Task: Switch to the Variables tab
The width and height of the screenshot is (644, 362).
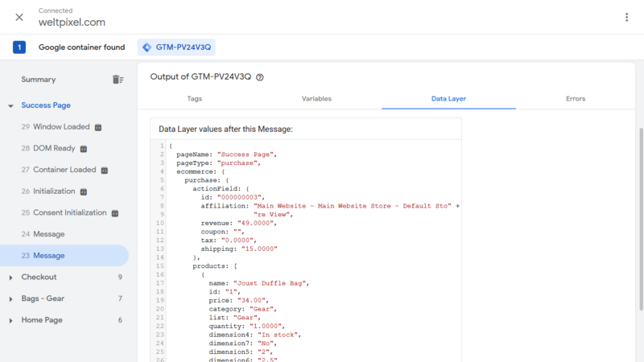Action: pos(316,98)
